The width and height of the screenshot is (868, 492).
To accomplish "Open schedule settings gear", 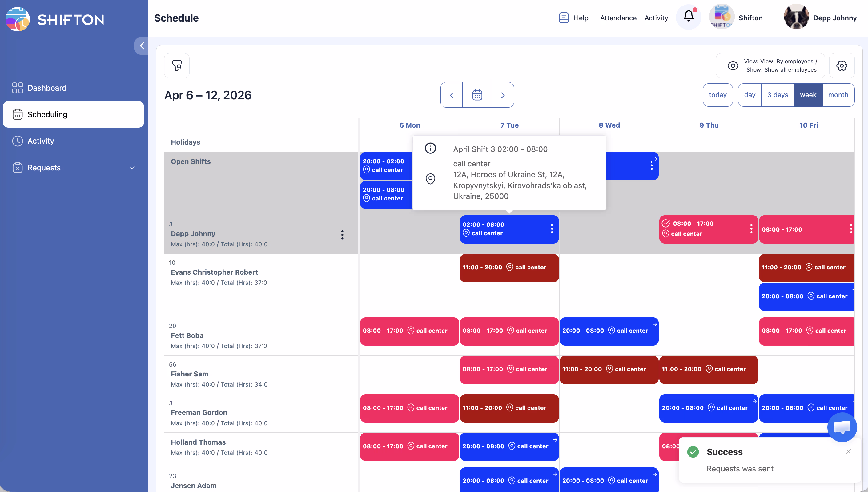I will [x=842, y=65].
